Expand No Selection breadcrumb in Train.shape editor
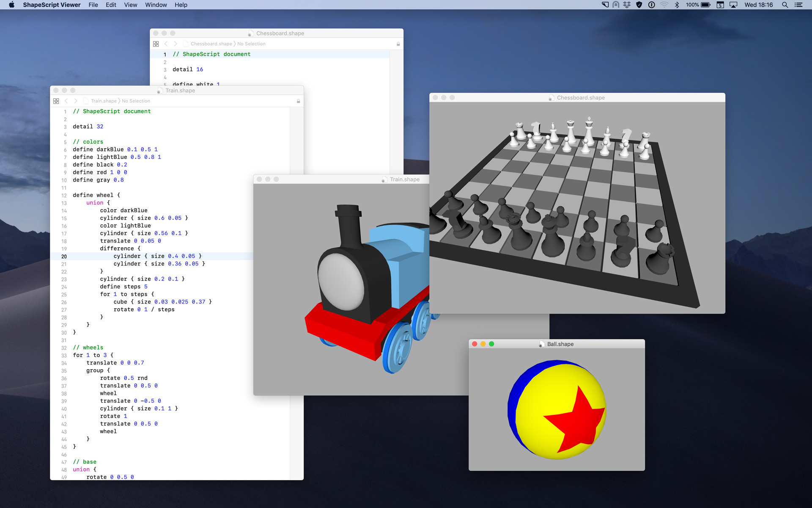The width and height of the screenshot is (812, 508). click(x=136, y=101)
